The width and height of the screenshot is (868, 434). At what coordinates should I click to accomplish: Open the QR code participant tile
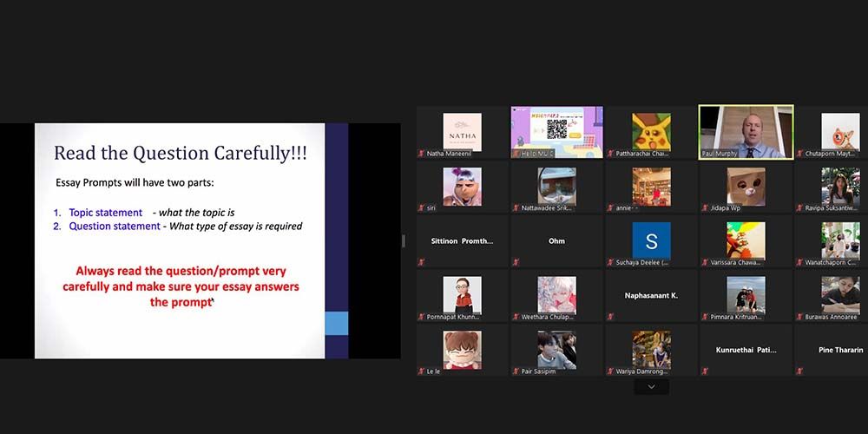(x=556, y=132)
